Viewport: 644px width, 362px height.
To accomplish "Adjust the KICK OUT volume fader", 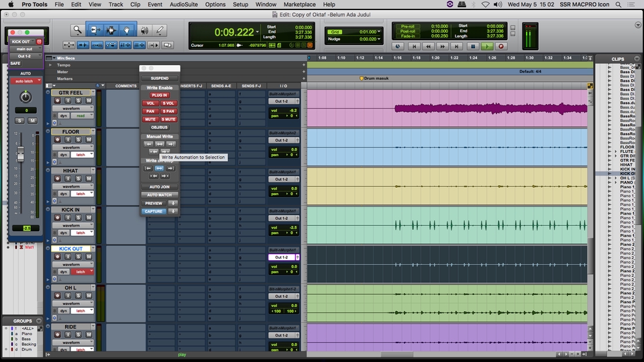I will (21, 154).
